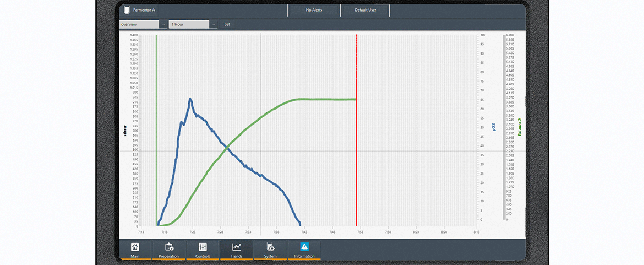The image size is (644, 265).
Task: Click the Fermentor A vessel icon
Action: (x=127, y=10)
